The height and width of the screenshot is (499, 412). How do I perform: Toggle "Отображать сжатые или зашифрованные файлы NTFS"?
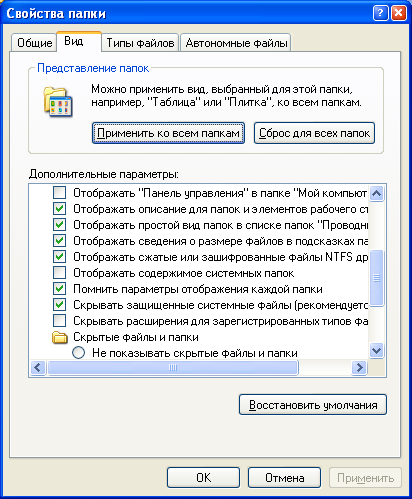pyautogui.click(x=60, y=257)
